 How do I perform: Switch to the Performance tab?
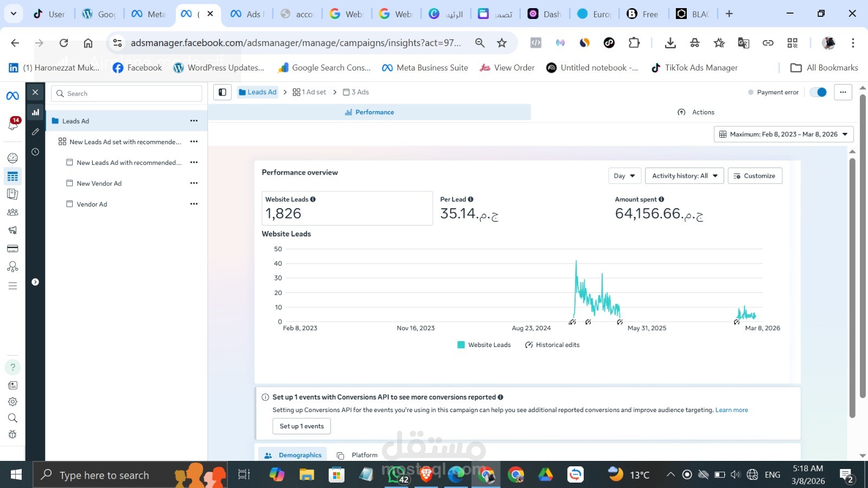(x=369, y=112)
